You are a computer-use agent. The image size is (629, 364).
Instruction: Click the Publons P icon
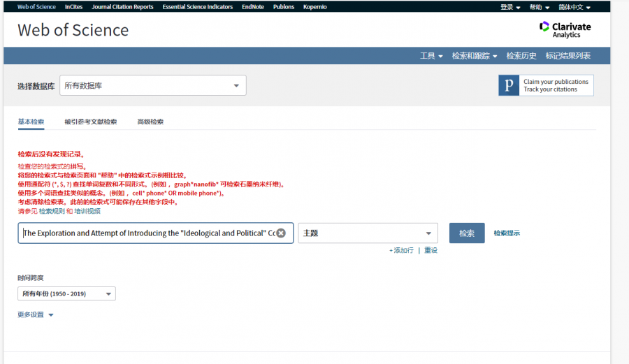click(509, 85)
